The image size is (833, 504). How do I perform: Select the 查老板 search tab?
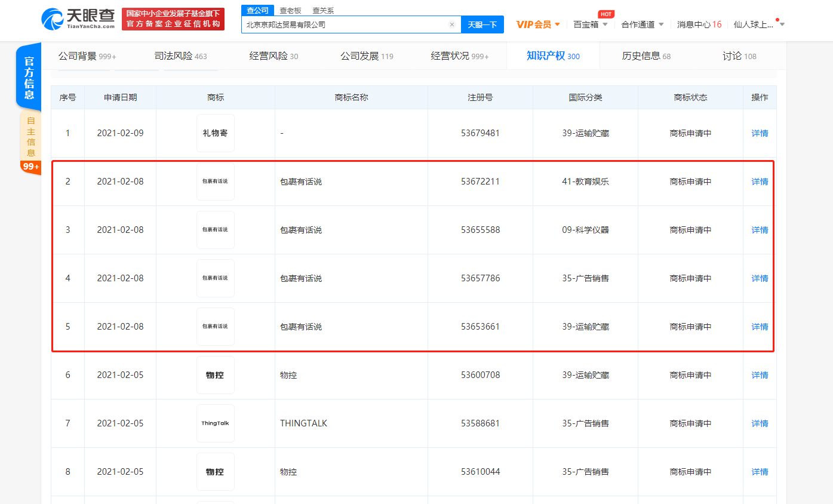290,10
